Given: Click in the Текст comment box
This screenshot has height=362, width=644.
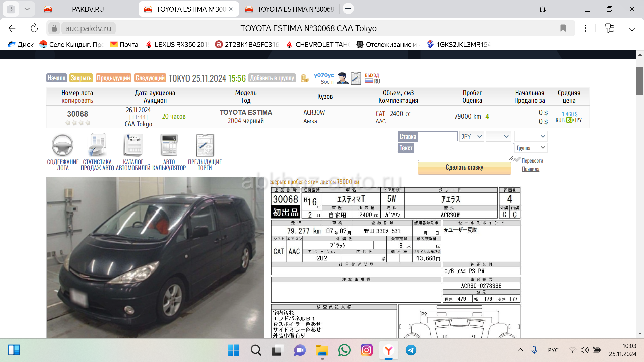Looking at the screenshot, I should pyautogui.click(x=466, y=152).
